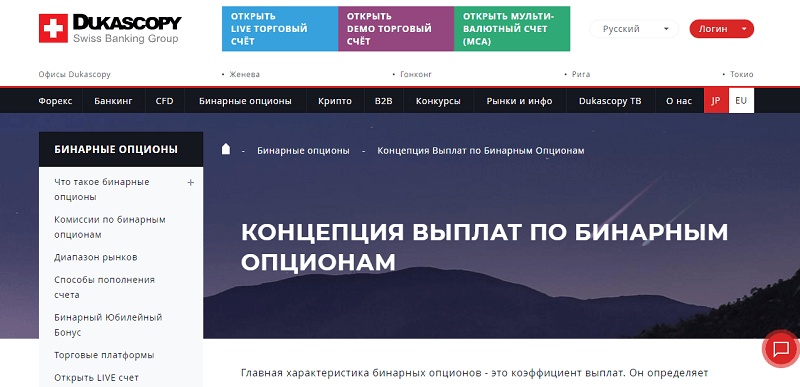
Task: Open 'Комиссии по бинарным опционам' sidebar link
Action: (110, 227)
